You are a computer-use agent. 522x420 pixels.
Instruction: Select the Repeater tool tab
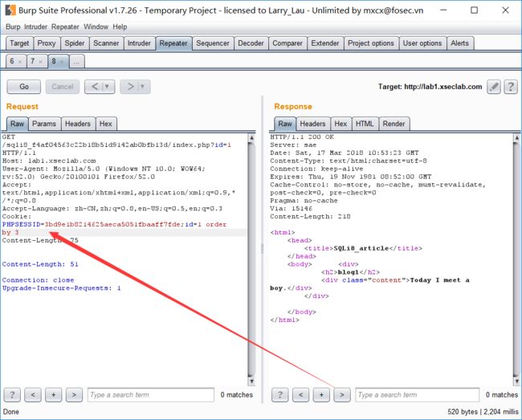(x=173, y=43)
